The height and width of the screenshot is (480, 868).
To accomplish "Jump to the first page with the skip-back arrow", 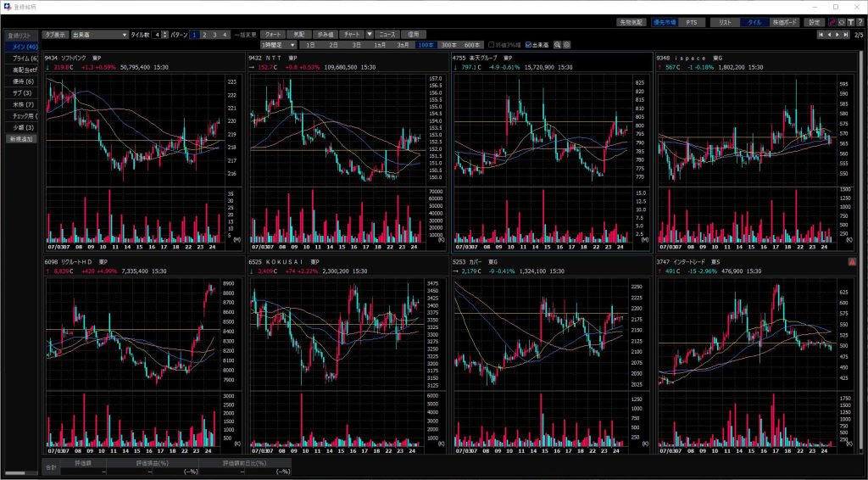I will pyautogui.click(x=821, y=35).
